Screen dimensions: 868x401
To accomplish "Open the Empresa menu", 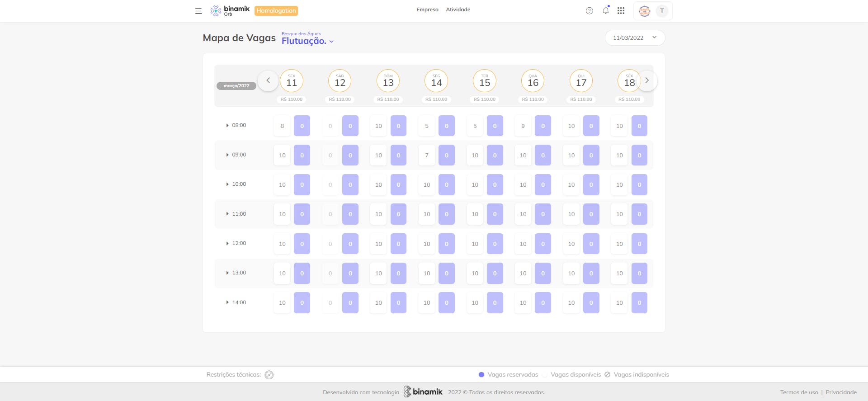I will (427, 9).
